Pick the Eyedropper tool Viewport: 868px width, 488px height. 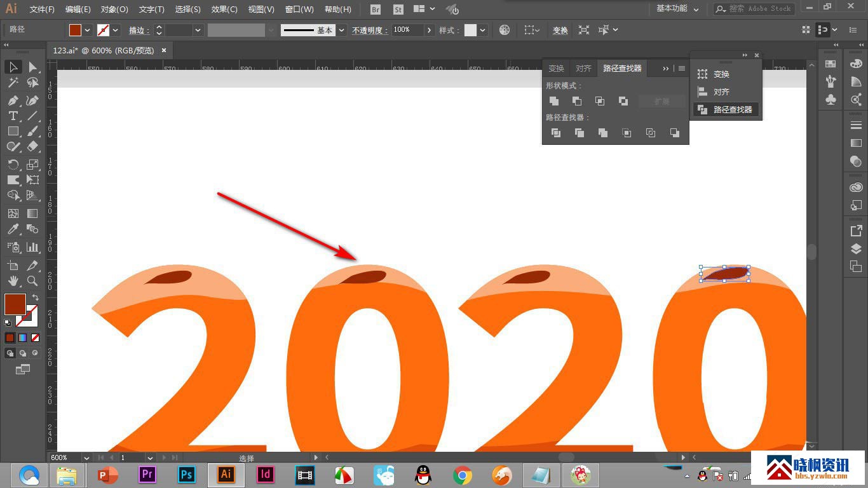pos(13,229)
